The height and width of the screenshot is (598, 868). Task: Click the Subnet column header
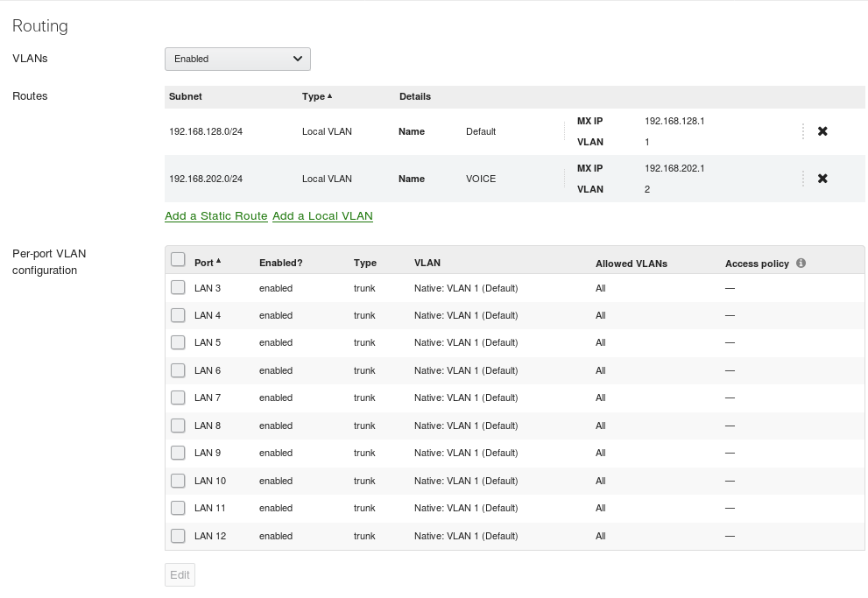186,96
